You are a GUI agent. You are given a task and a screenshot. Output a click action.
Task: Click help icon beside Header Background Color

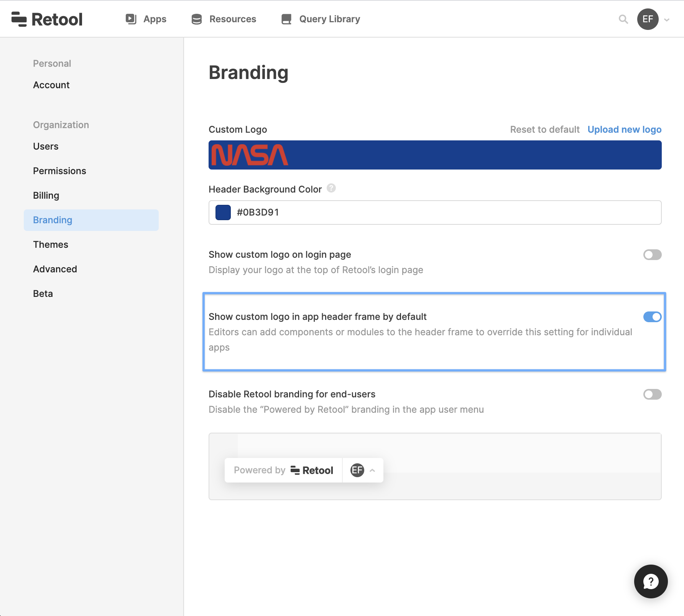(x=331, y=188)
